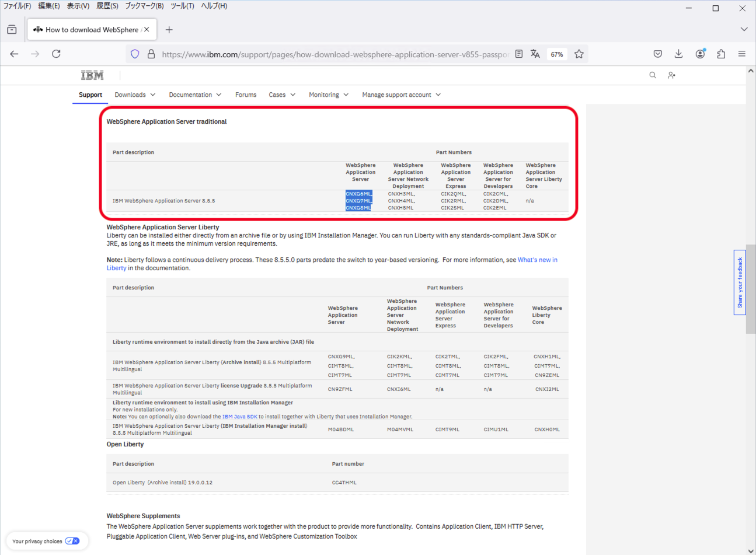756x555 pixels.
Task: Save page to Pocket icon
Action: point(658,54)
